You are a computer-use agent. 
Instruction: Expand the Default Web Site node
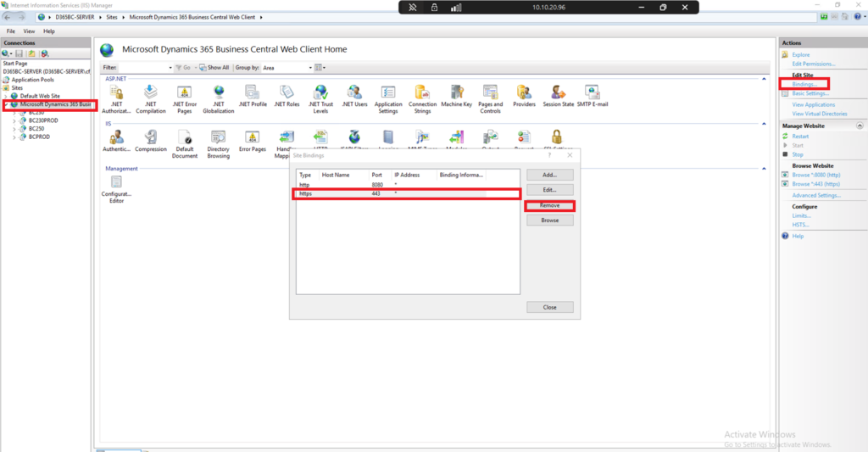[6, 96]
